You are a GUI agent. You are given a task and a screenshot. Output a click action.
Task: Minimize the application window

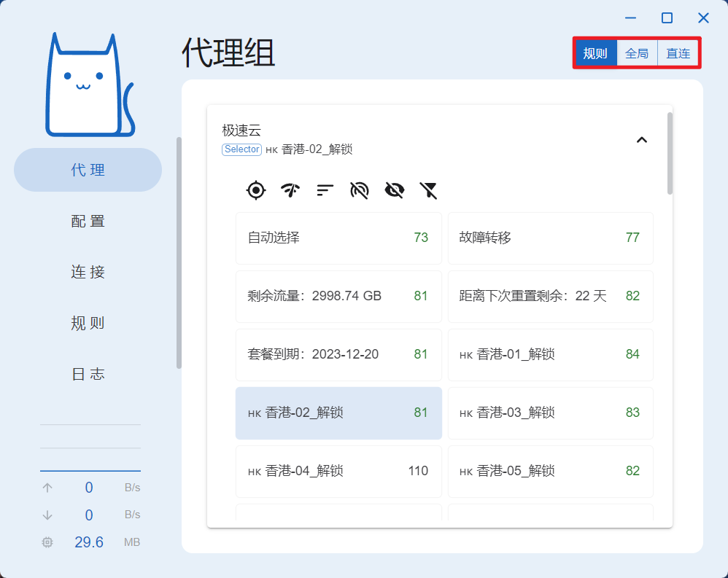[x=630, y=18]
